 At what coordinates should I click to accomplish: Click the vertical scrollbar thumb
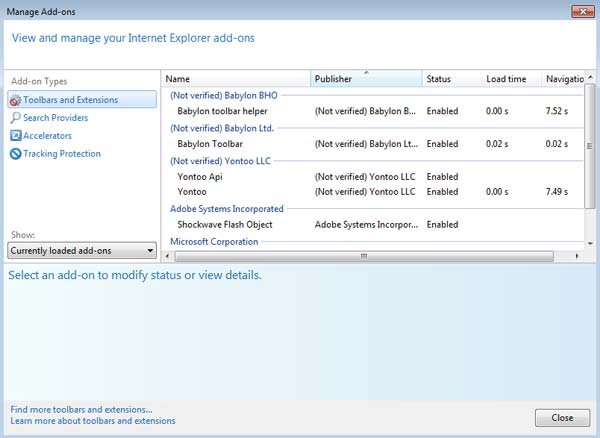tap(590, 146)
